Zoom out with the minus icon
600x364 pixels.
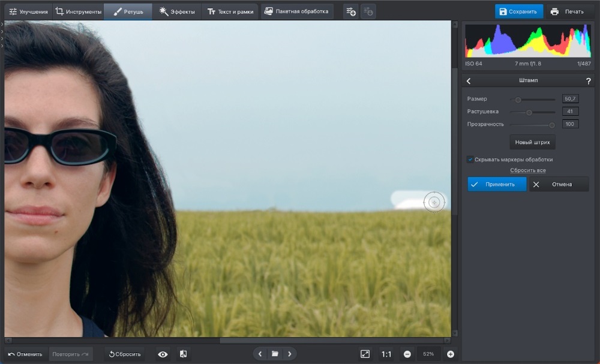407,354
